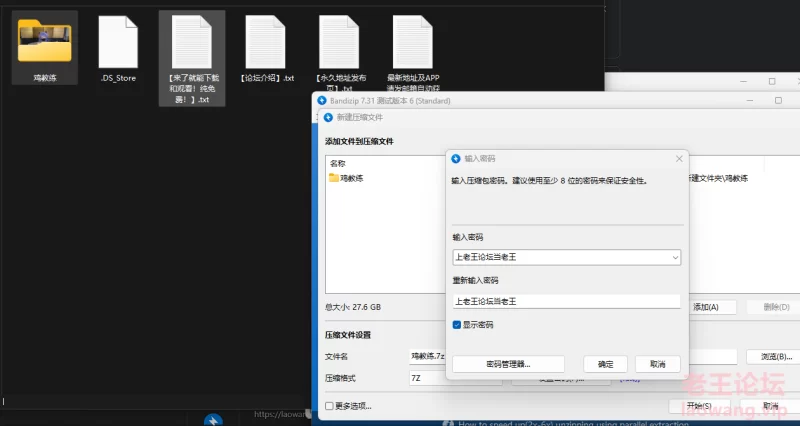
Task: Maximize the Bandizip main window
Action: (778, 101)
